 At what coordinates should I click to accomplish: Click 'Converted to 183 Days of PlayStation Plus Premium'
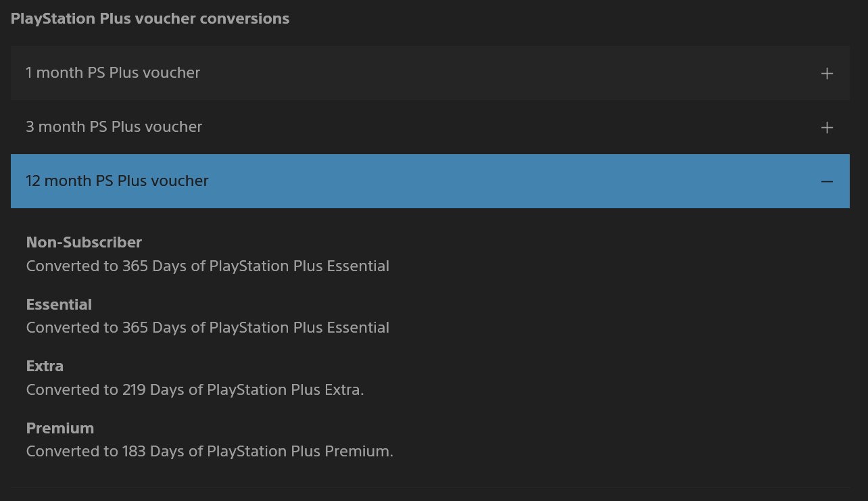210,452
